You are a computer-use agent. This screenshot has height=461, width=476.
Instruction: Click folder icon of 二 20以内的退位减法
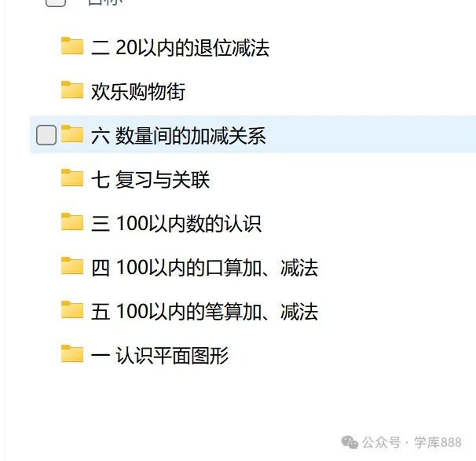(72, 46)
